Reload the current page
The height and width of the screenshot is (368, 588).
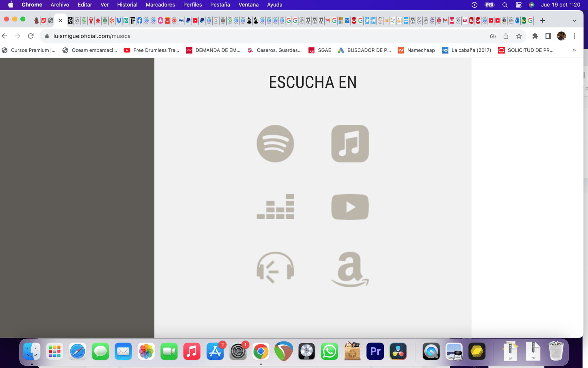point(31,36)
